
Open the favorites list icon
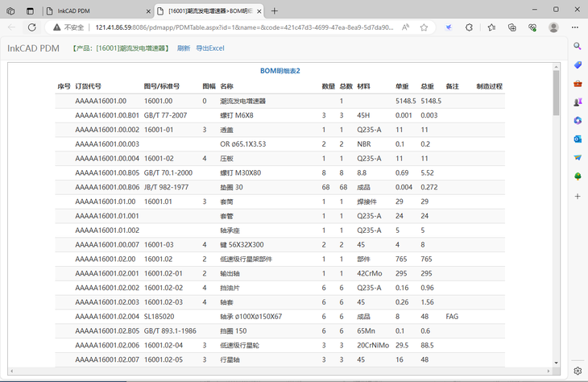pos(491,27)
